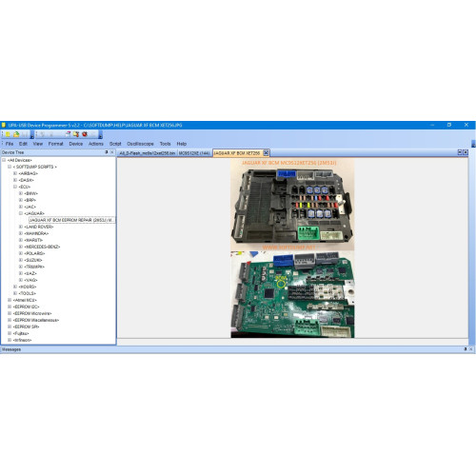Collapse the All Devices tree node
This screenshot has height=476, width=476.
tap(4, 160)
